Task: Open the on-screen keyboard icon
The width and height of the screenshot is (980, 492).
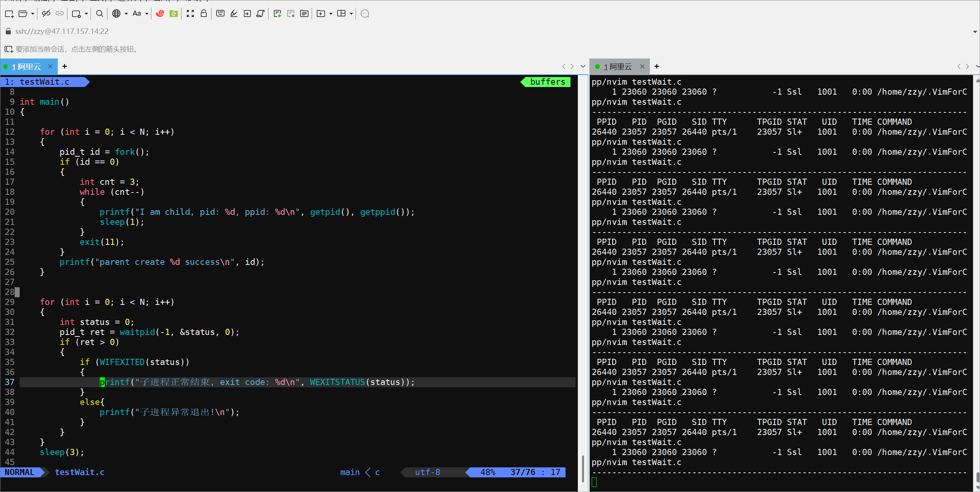Action: tap(220, 14)
